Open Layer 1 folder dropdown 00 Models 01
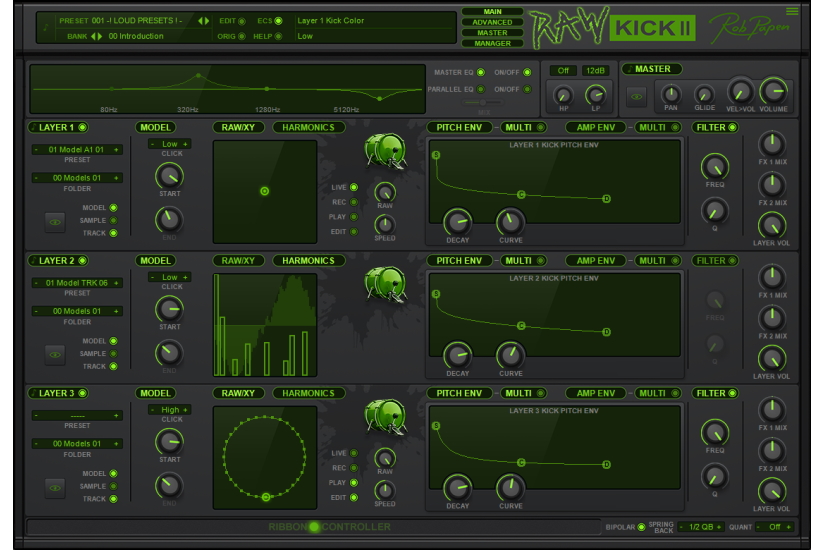 coord(77,178)
